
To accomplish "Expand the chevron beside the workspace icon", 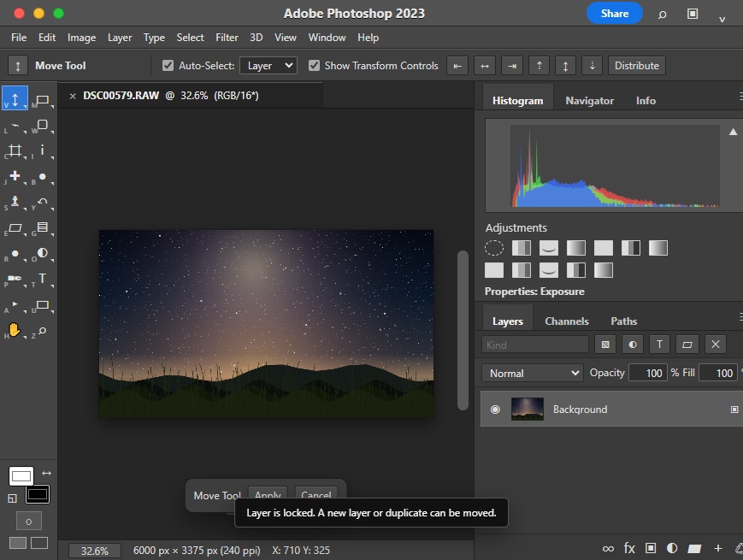I will tap(722, 20).
